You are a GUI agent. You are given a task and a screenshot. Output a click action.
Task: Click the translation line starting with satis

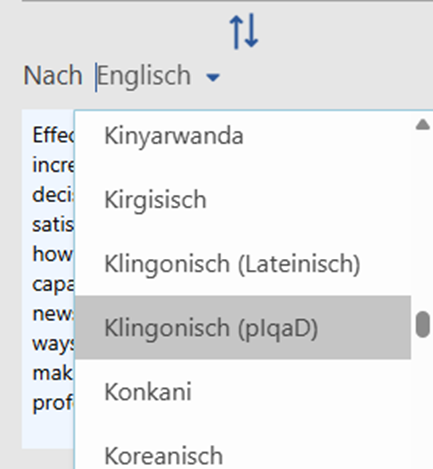pyautogui.click(x=53, y=224)
